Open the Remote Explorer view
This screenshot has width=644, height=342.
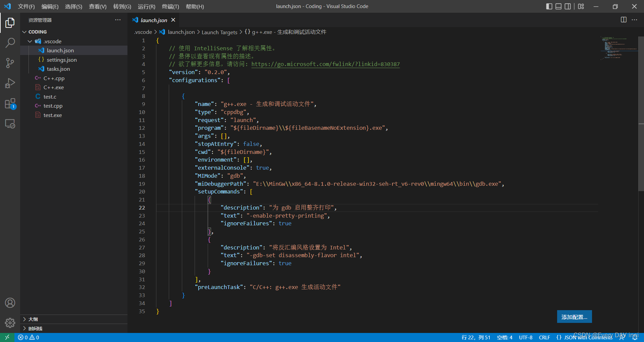pyautogui.click(x=10, y=124)
